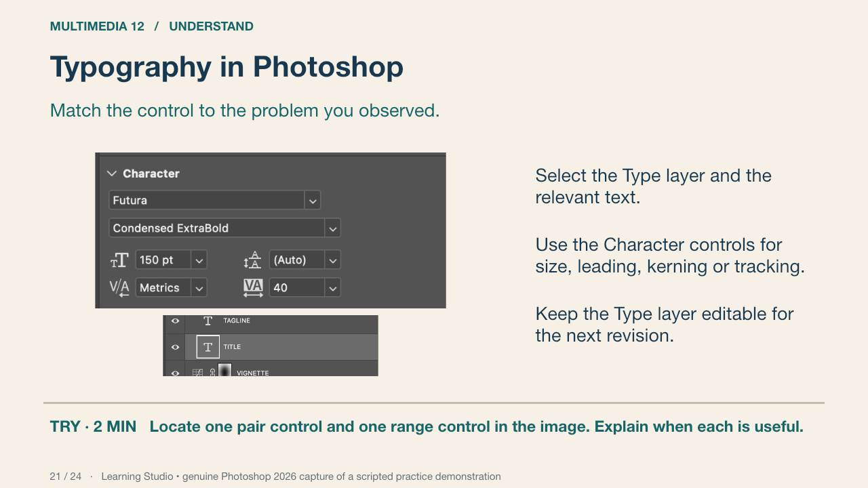Viewport: 868px width, 488px height.
Task: Click the subtitle Match the control line
Action: pos(245,110)
